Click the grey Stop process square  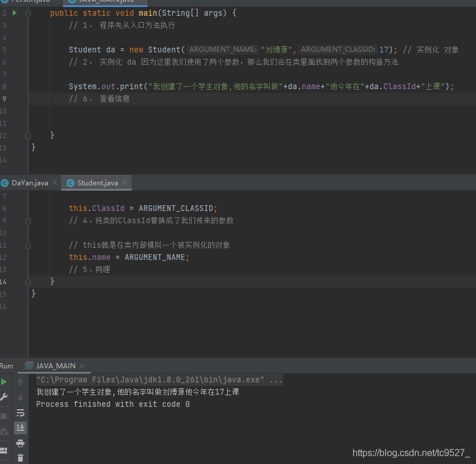coord(3,416)
